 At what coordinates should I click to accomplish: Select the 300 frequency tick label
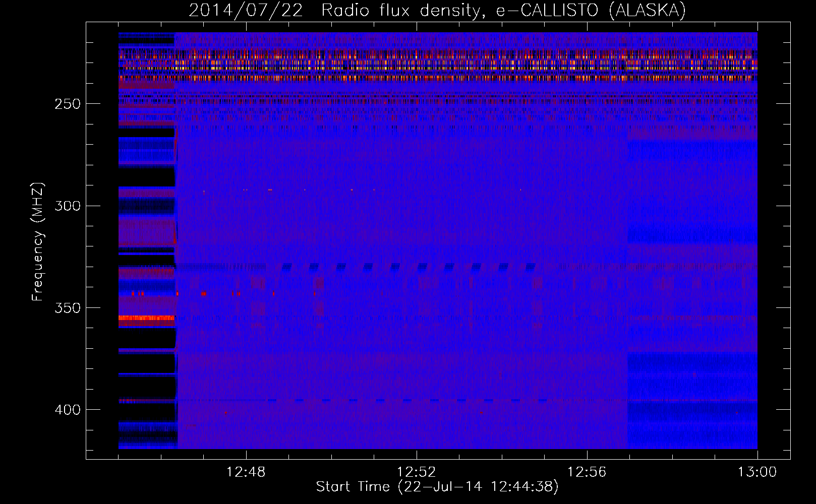click(x=68, y=206)
